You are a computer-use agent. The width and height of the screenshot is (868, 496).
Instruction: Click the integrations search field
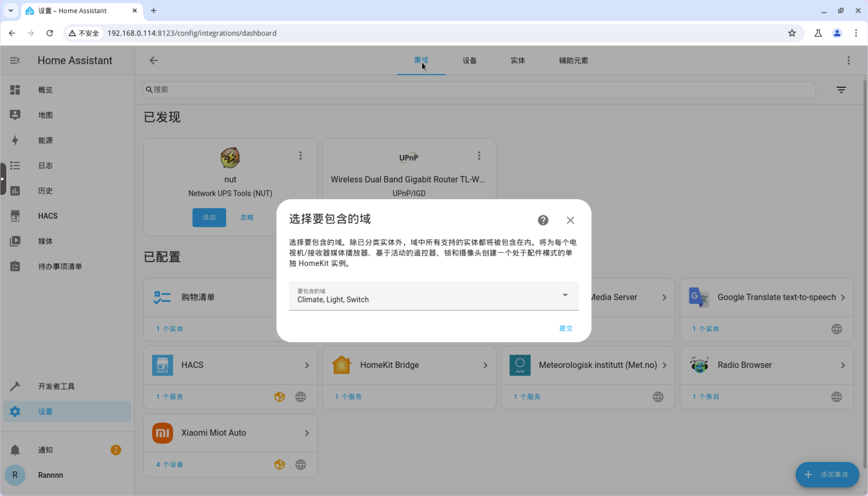tap(479, 90)
